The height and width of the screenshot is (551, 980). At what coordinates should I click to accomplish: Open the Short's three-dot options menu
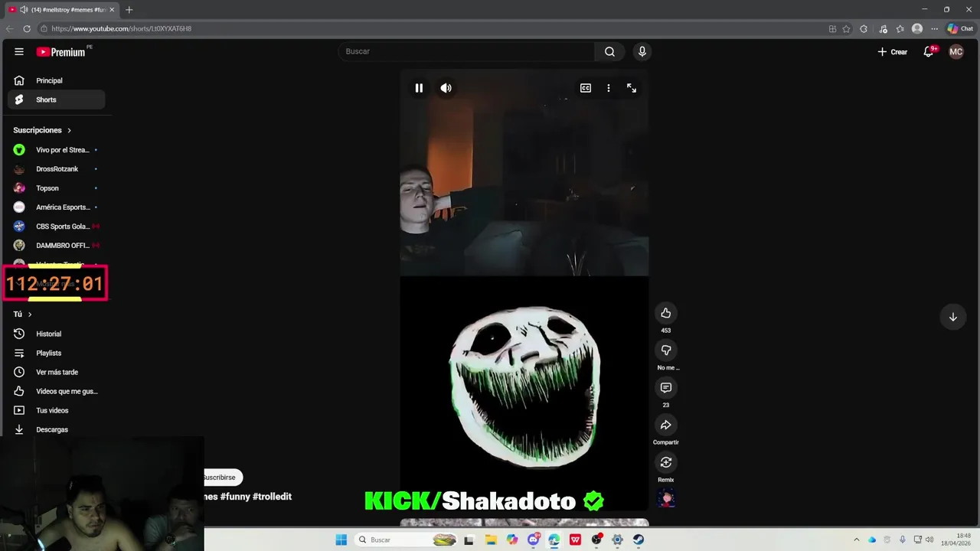(x=609, y=88)
